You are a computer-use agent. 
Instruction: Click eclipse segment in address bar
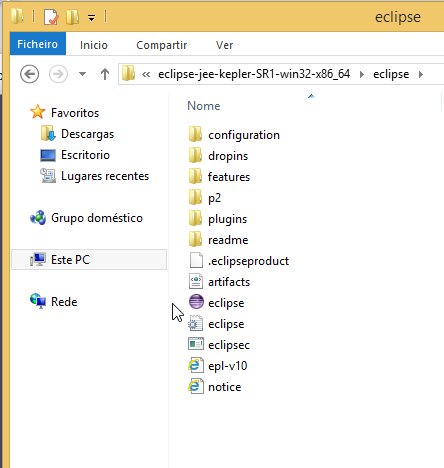click(x=391, y=74)
